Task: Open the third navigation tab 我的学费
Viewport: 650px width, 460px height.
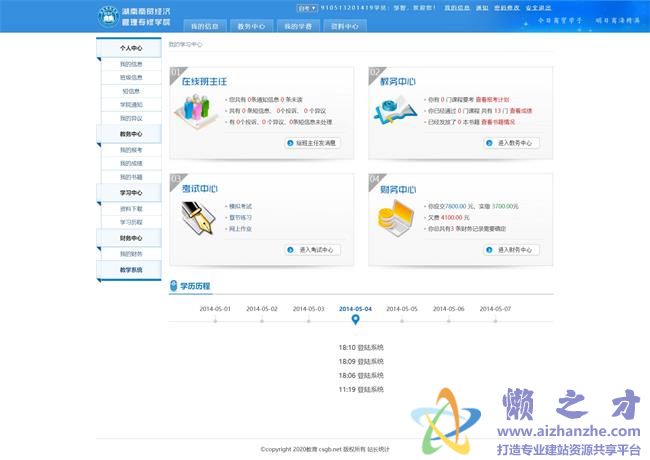Action: coord(298,26)
